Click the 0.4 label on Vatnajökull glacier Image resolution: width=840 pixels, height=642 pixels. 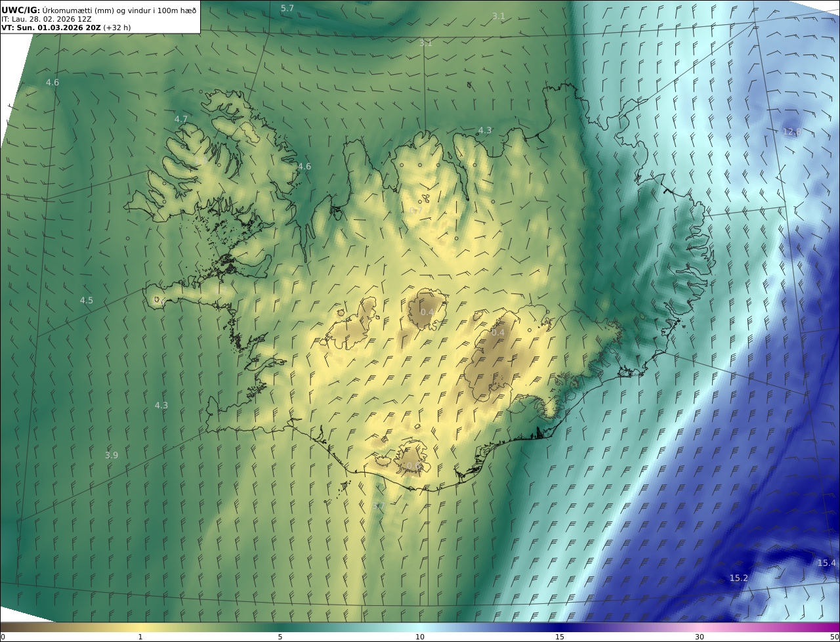(498, 332)
